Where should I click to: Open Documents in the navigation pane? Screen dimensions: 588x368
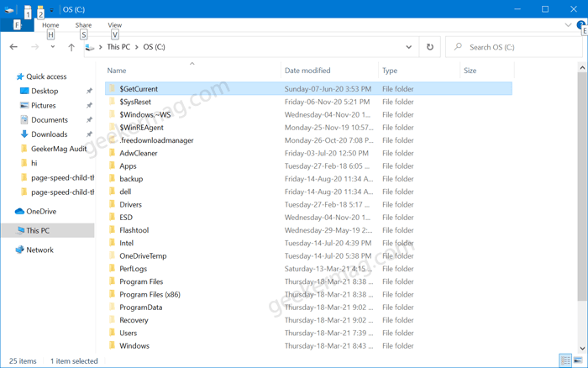pyautogui.click(x=50, y=120)
